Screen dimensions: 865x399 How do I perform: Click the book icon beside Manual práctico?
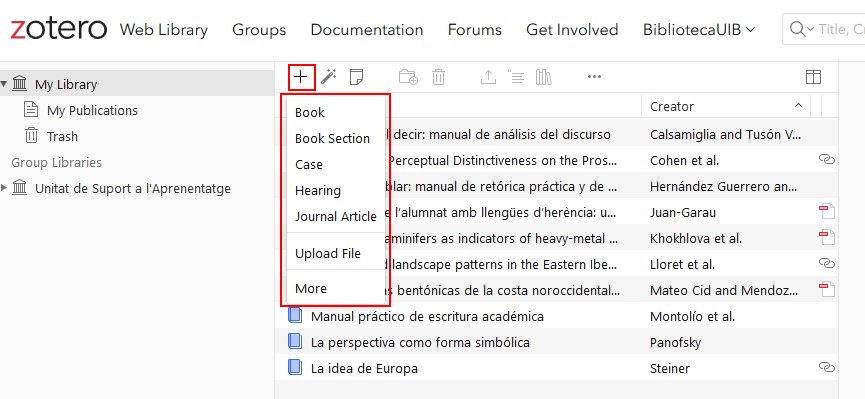(296, 316)
